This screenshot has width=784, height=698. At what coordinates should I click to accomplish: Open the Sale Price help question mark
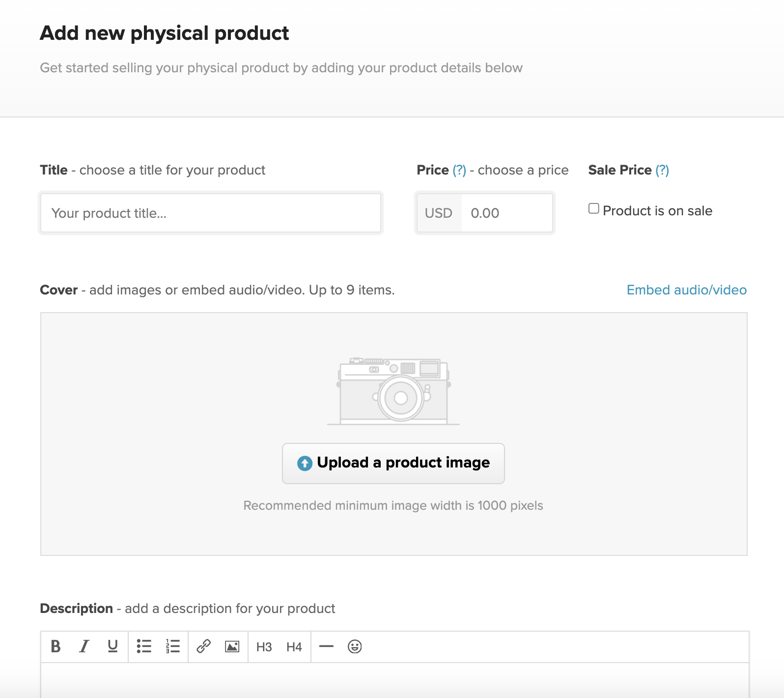[x=662, y=170]
